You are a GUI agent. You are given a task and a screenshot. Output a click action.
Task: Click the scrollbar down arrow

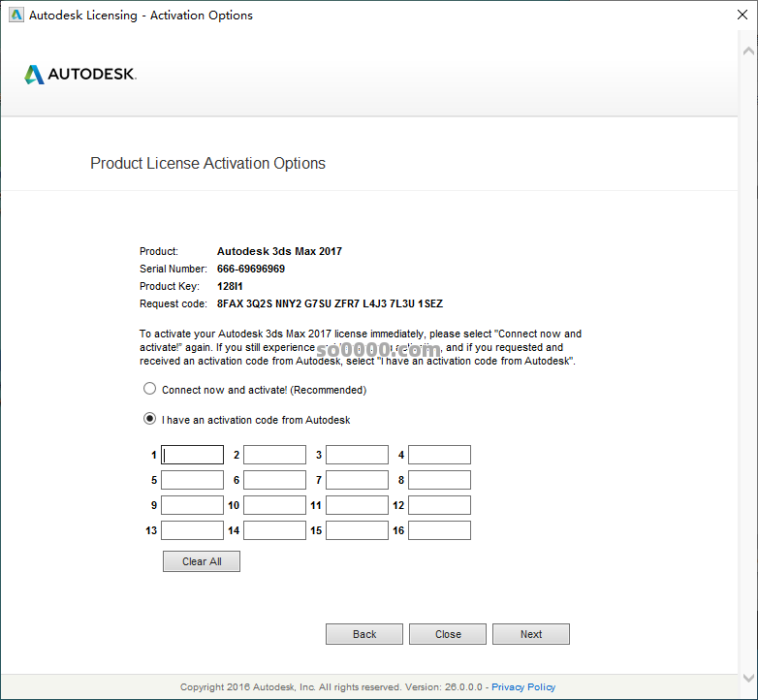pos(749,677)
